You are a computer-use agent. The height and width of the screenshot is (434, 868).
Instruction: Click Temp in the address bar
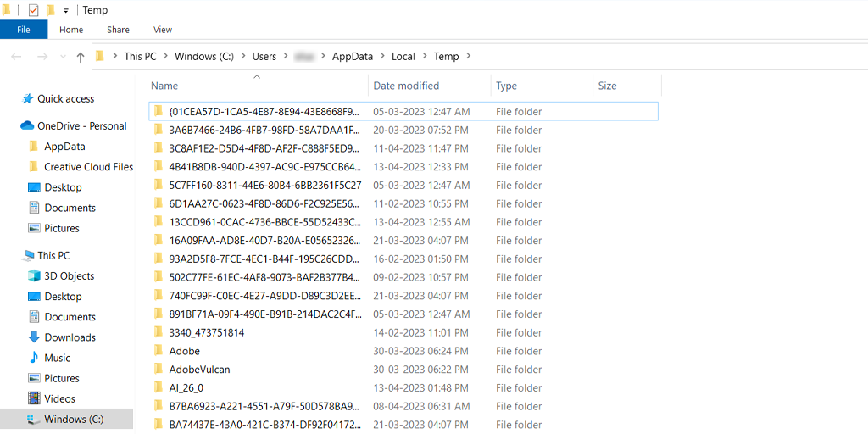coord(446,56)
